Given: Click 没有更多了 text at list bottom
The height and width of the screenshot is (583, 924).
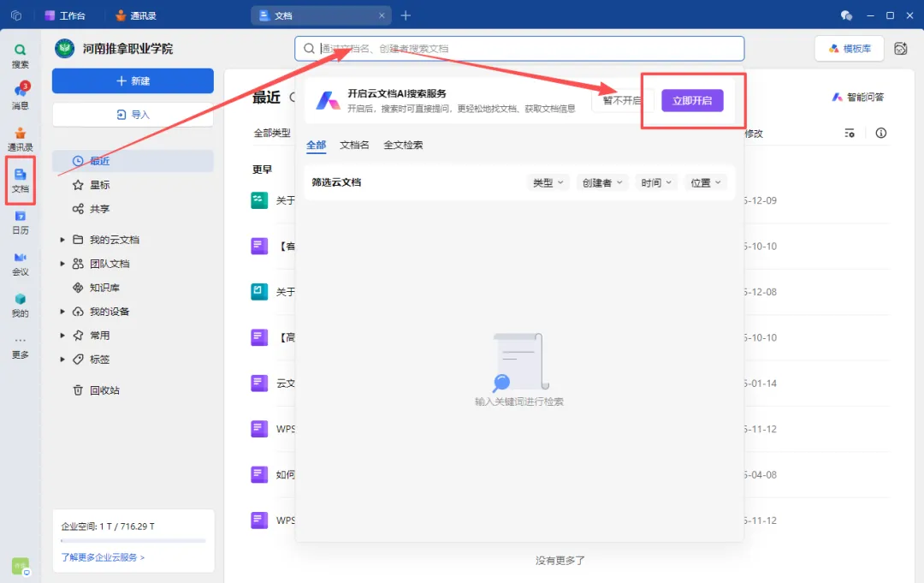Looking at the screenshot, I should (x=560, y=561).
